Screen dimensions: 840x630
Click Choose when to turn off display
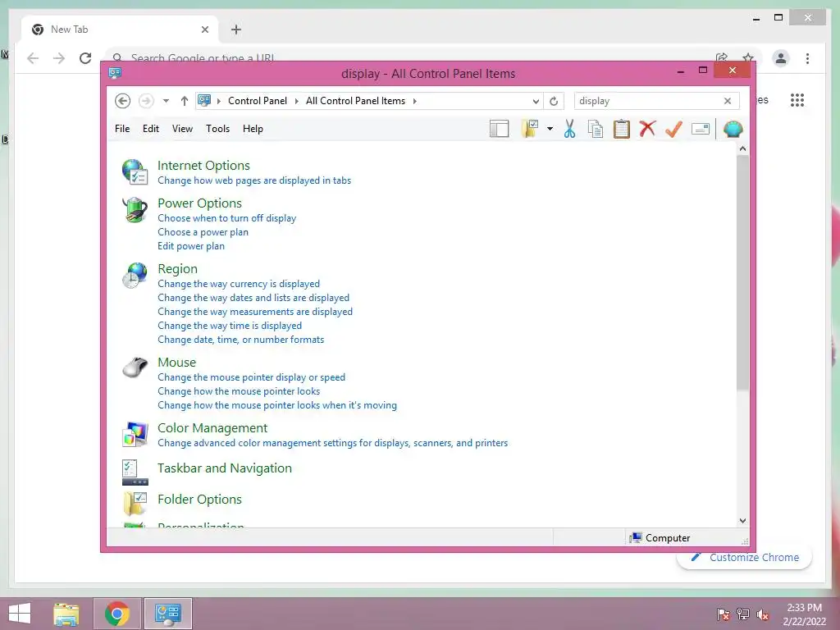[x=226, y=218]
